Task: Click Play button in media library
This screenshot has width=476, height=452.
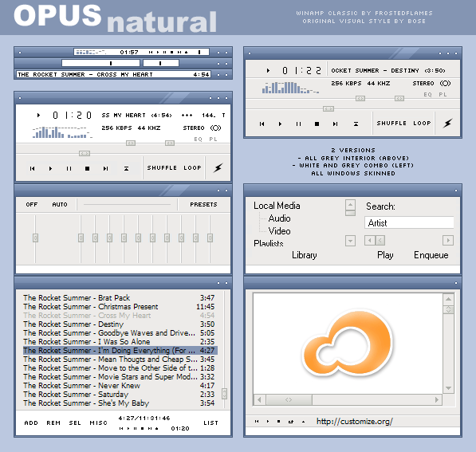Action: click(x=385, y=255)
